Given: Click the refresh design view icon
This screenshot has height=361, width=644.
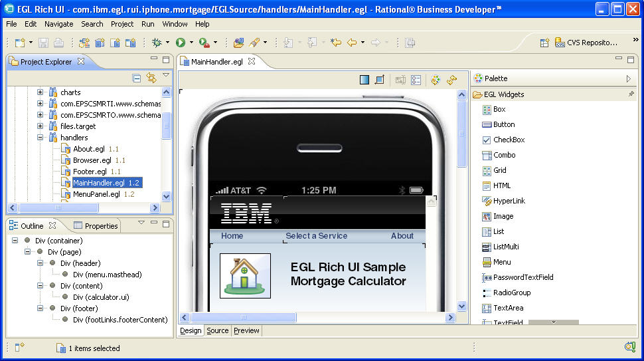Looking at the screenshot, I should (x=451, y=80).
